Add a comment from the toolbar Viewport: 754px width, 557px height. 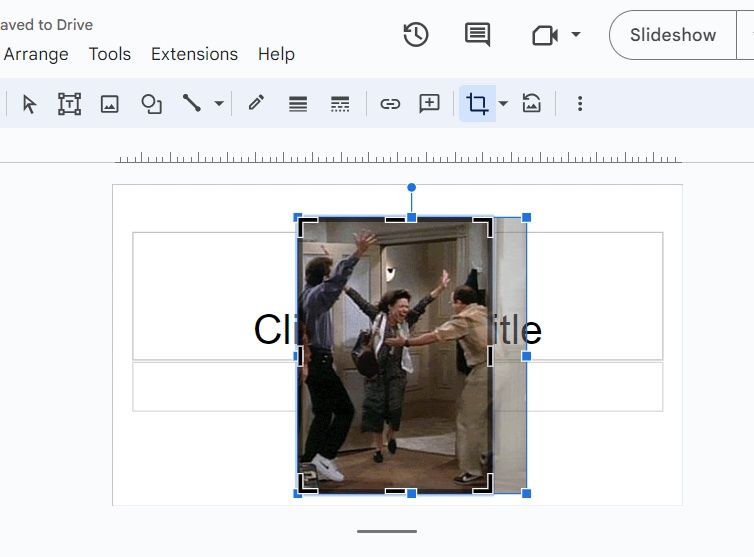pos(430,104)
